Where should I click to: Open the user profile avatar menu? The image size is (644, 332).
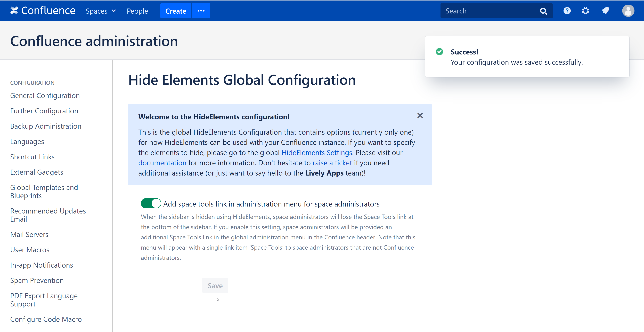[x=628, y=11]
